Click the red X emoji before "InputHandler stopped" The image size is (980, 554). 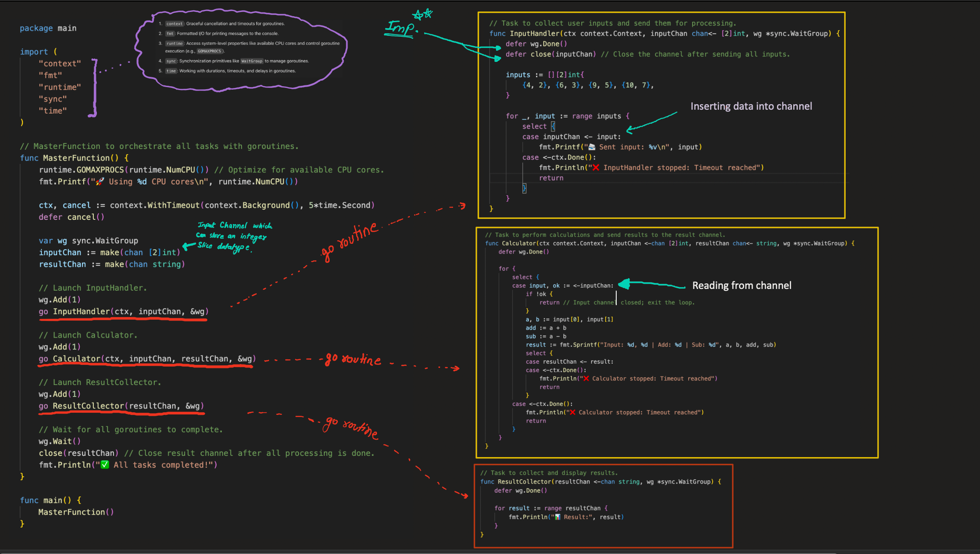(x=596, y=168)
